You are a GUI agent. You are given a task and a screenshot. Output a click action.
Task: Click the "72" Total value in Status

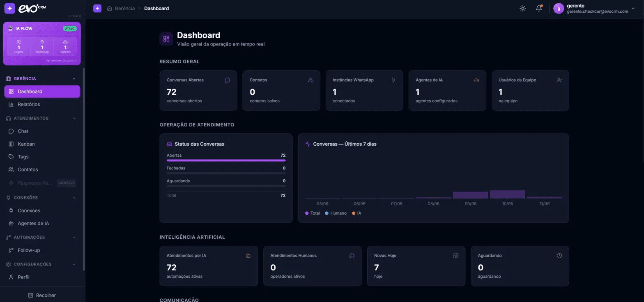coord(283,195)
